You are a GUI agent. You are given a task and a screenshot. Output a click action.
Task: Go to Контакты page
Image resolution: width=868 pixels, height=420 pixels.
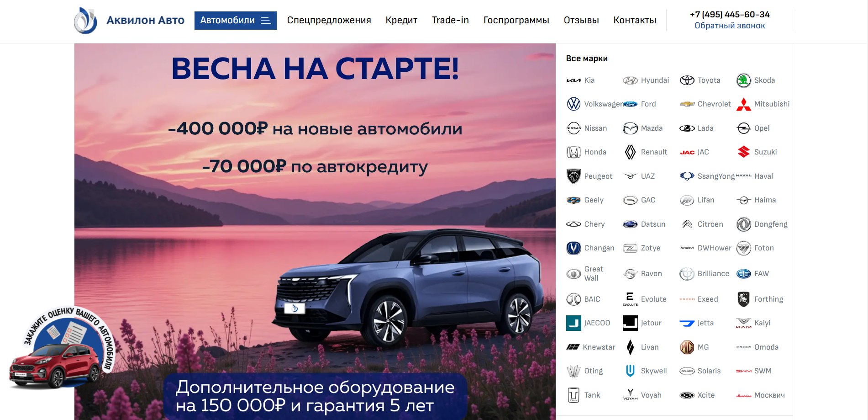[x=635, y=20]
